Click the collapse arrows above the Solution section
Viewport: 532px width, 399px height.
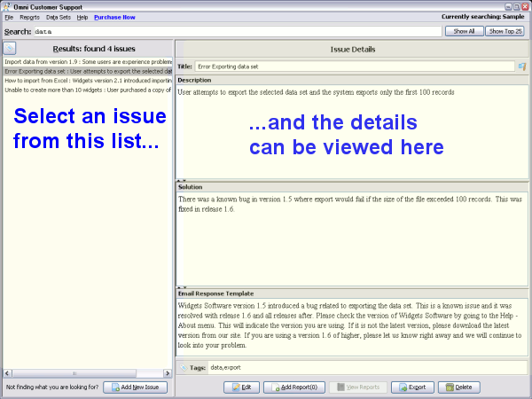(x=182, y=181)
